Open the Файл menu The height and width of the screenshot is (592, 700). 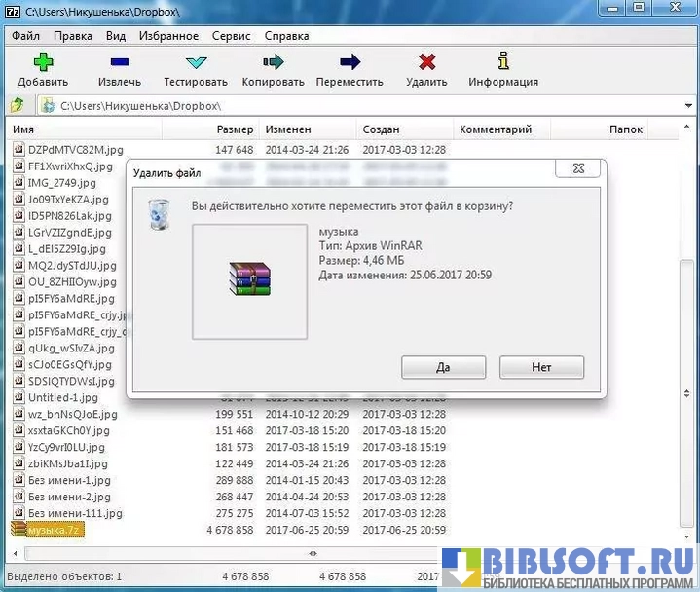click(x=26, y=36)
